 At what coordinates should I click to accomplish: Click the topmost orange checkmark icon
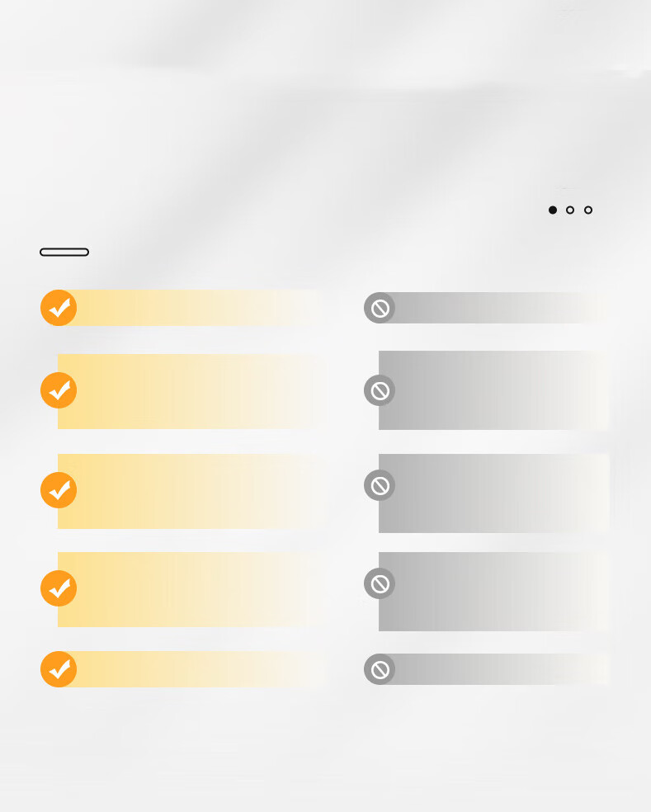59,308
